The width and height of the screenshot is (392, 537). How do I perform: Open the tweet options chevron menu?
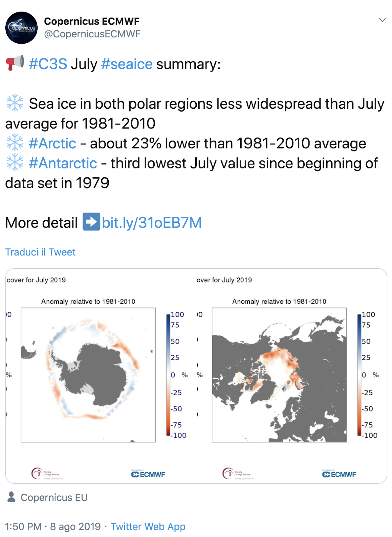pyautogui.click(x=382, y=20)
